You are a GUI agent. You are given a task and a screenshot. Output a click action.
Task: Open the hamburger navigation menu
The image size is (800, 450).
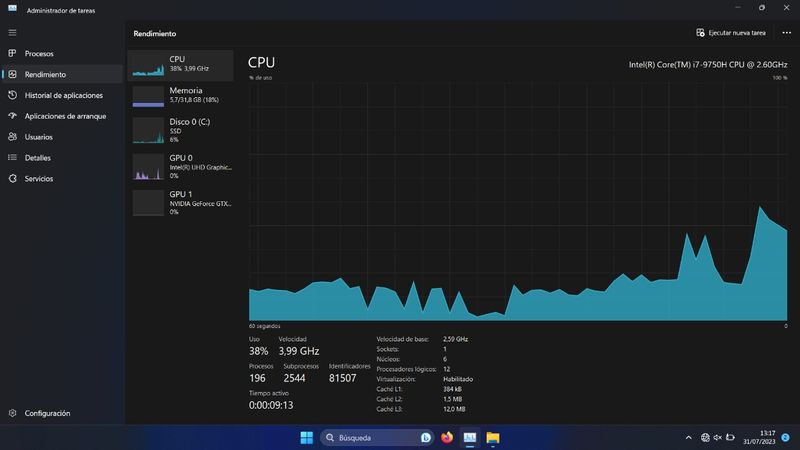[x=12, y=33]
